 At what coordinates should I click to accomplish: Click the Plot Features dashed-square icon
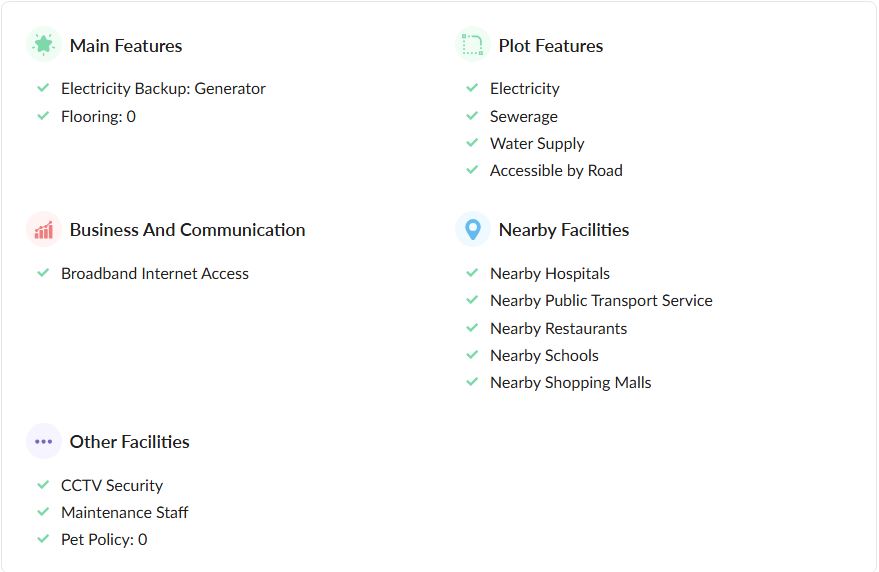click(472, 45)
